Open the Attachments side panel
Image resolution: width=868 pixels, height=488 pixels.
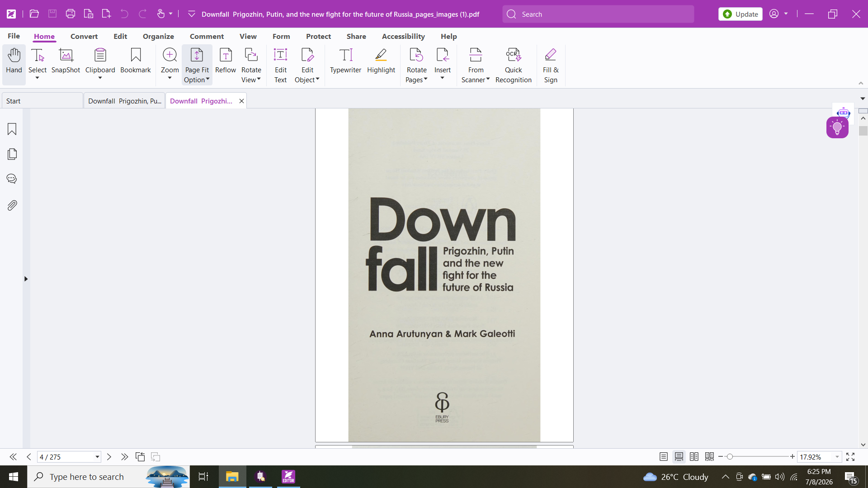12,205
